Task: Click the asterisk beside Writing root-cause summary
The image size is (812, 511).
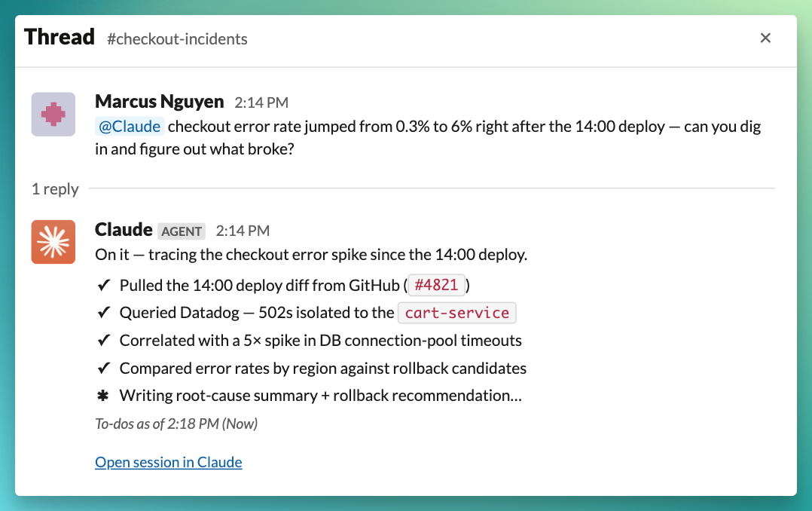Action: coord(103,396)
